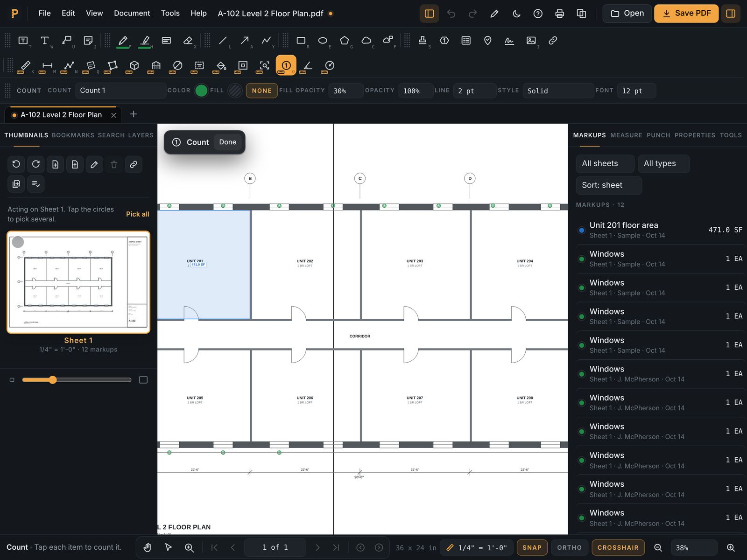Open the Document menu
The image size is (747, 560).
point(132,14)
